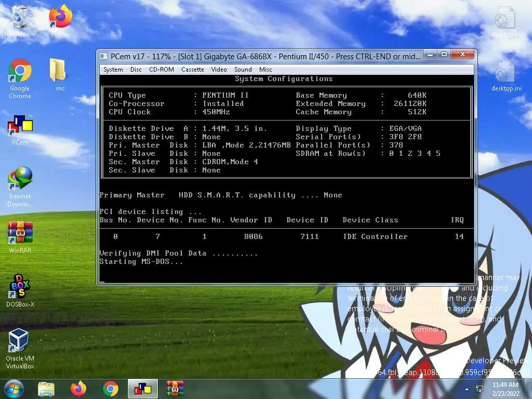532x399 pixels.
Task: Open the CD-ROM menu in PCem
Action: click(162, 70)
